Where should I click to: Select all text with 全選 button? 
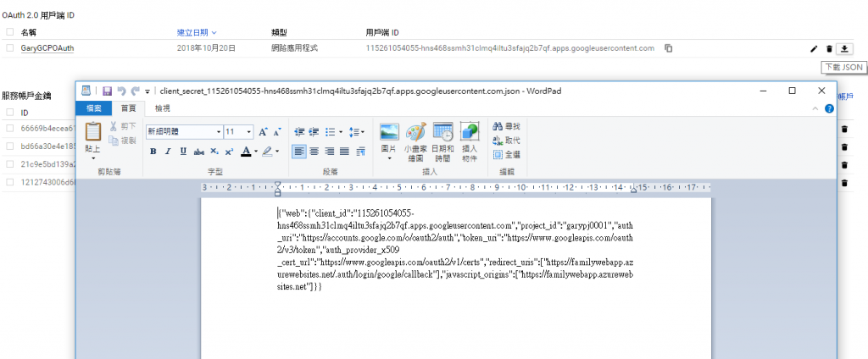(506, 155)
